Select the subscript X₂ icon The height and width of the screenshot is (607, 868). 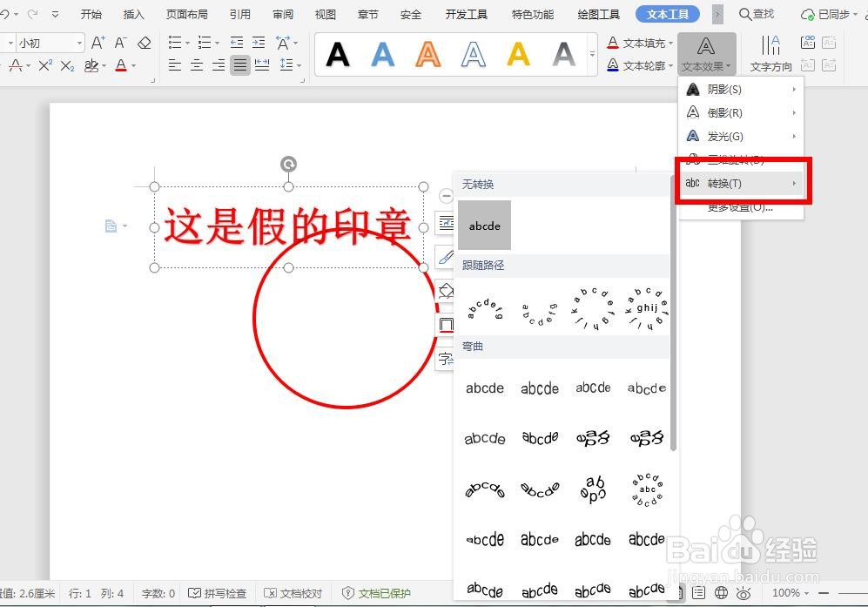[x=67, y=66]
